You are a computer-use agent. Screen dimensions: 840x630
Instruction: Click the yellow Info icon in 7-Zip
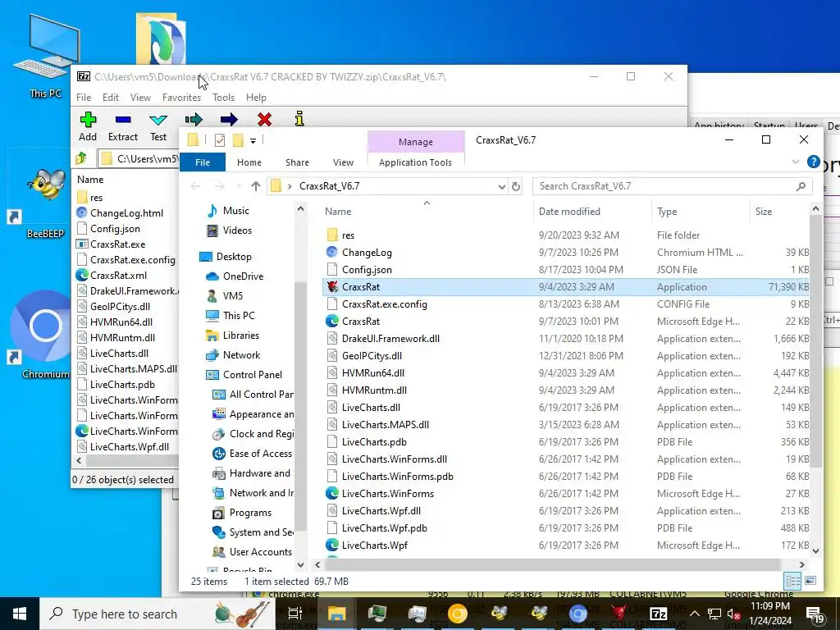tap(299, 118)
